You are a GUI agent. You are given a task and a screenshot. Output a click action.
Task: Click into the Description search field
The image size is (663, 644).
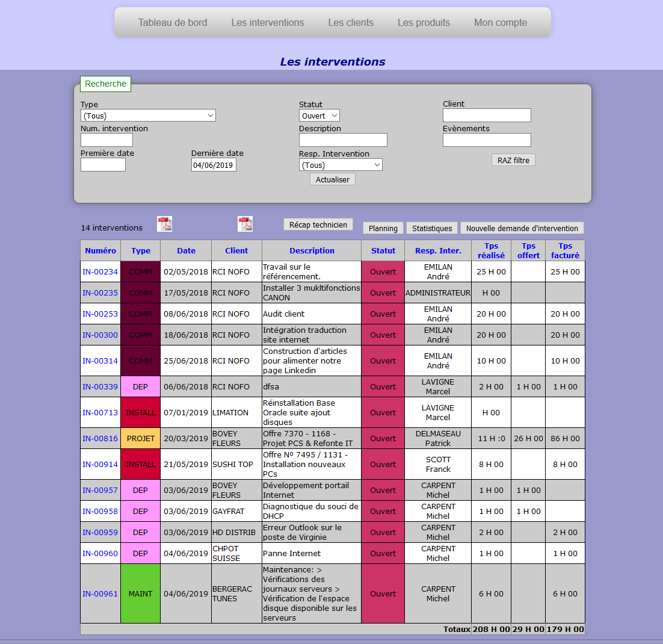coord(343,140)
